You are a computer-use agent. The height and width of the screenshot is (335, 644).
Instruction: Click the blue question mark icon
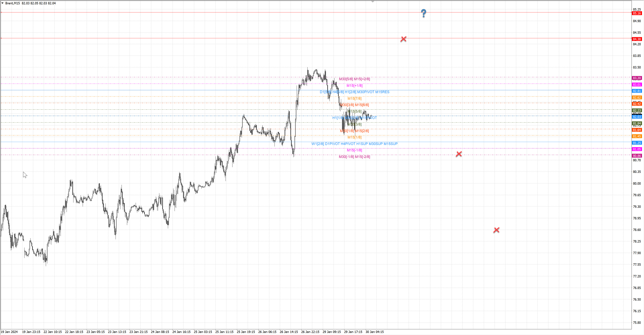(423, 13)
